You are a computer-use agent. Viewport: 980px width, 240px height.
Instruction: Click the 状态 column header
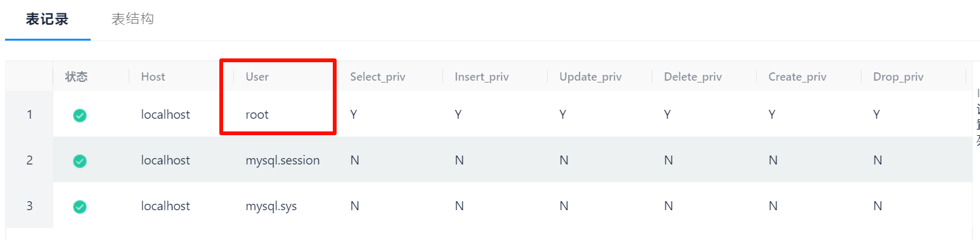pyautogui.click(x=76, y=77)
